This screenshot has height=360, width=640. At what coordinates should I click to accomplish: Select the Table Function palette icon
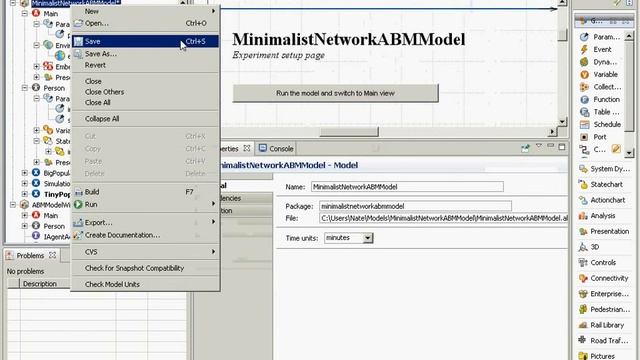[x=584, y=112]
